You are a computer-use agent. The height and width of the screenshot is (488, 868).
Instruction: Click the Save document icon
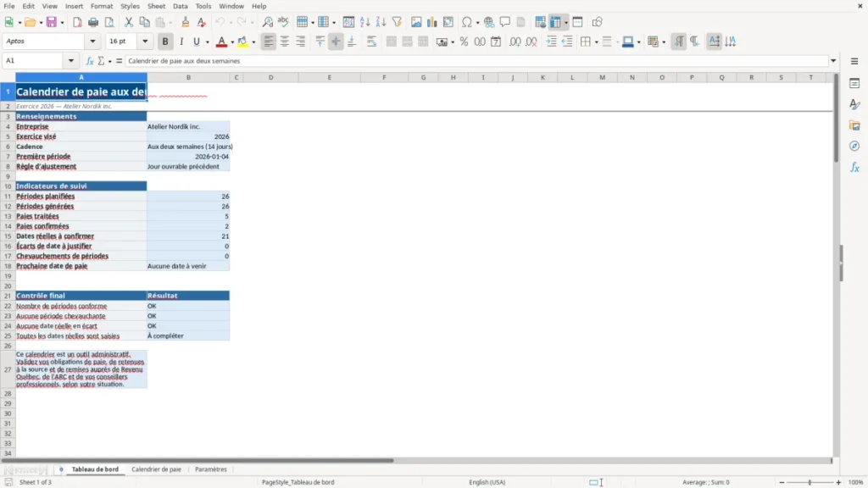pos(52,22)
